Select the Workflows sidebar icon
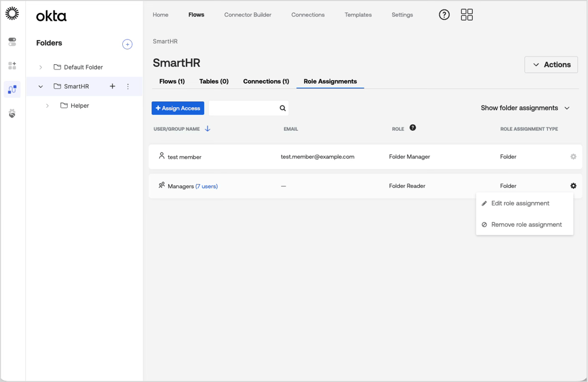588x382 pixels. tap(12, 89)
